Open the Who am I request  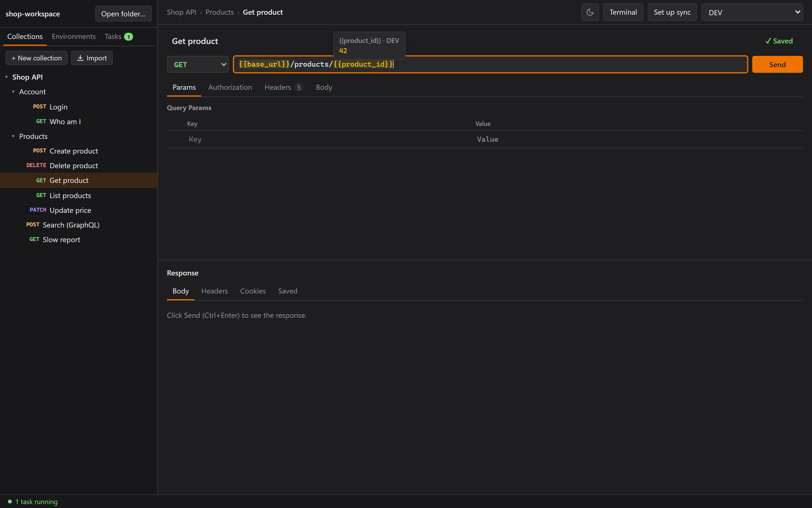[79, 122]
